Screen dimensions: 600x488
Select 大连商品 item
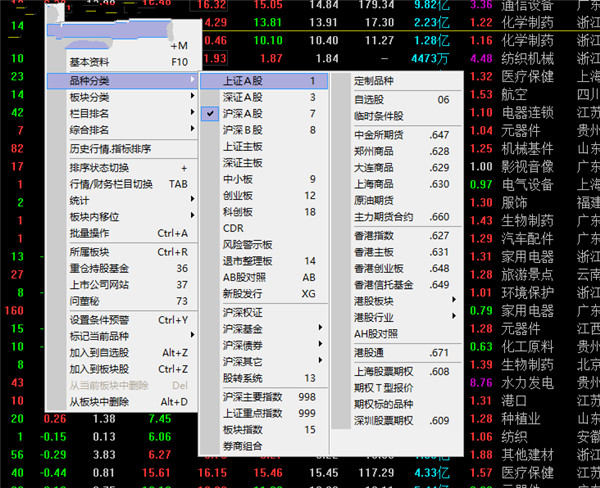[397, 168]
